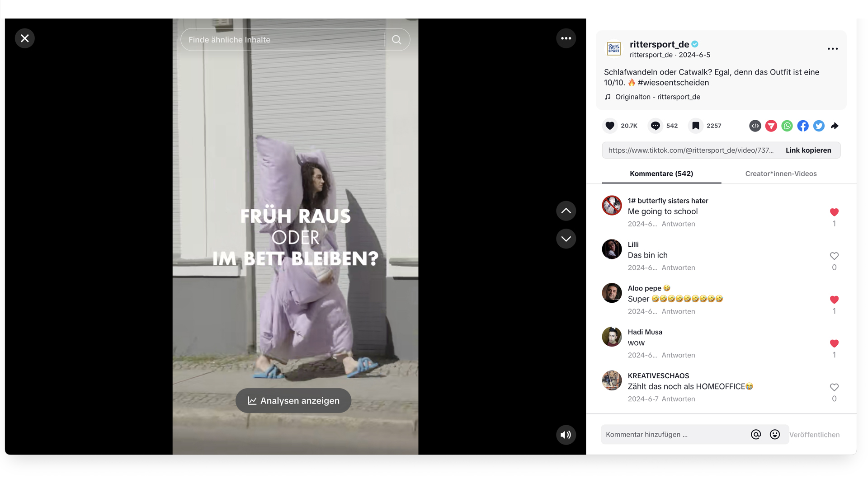The width and height of the screenshot is (868, 488).
Task: Switch to the Creator*innen-Videos tab
Action: coord(781,174)
